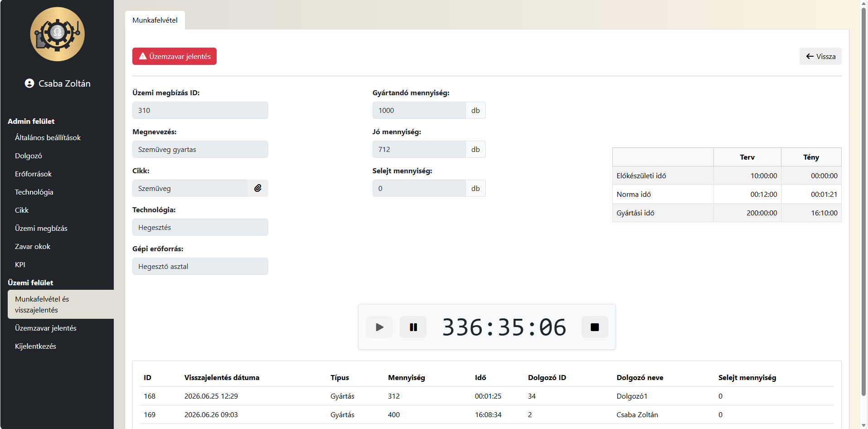Click Csaba Zoltán in the report table

[x=637, y=414]
